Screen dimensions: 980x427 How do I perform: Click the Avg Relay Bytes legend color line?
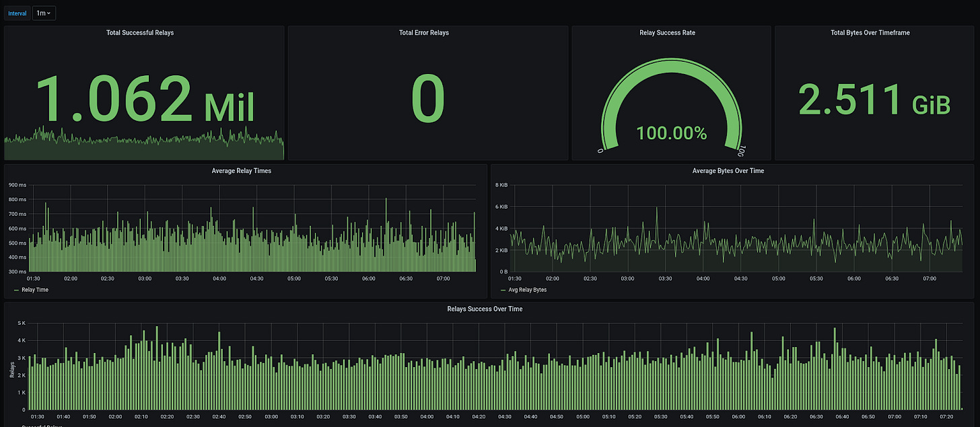[x=503, y=290]
